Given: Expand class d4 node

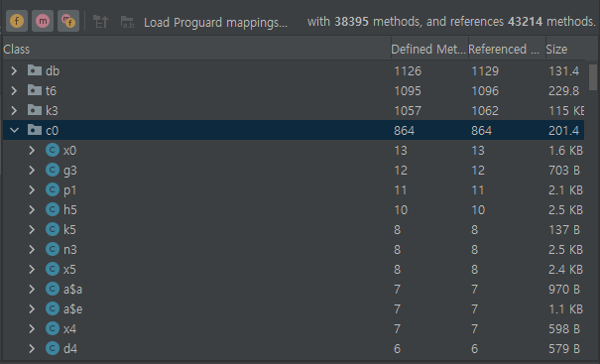Looking at the screenshot, I should point(32,349).
